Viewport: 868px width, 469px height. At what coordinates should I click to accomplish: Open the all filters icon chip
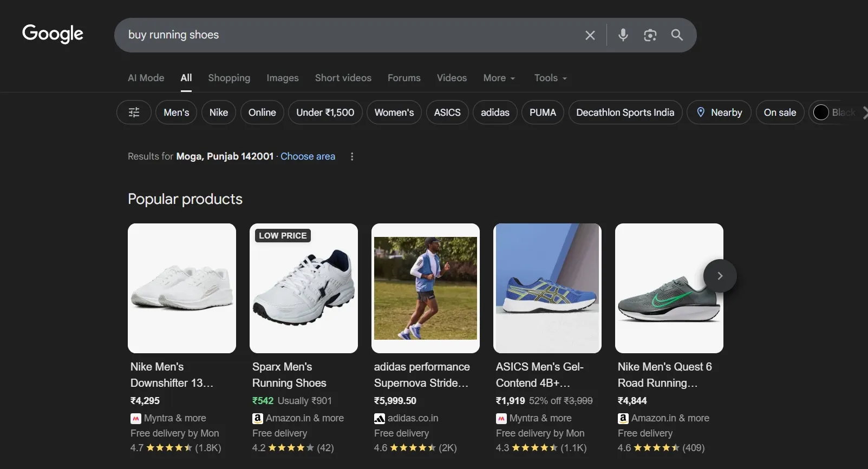(x=134, y=113)
